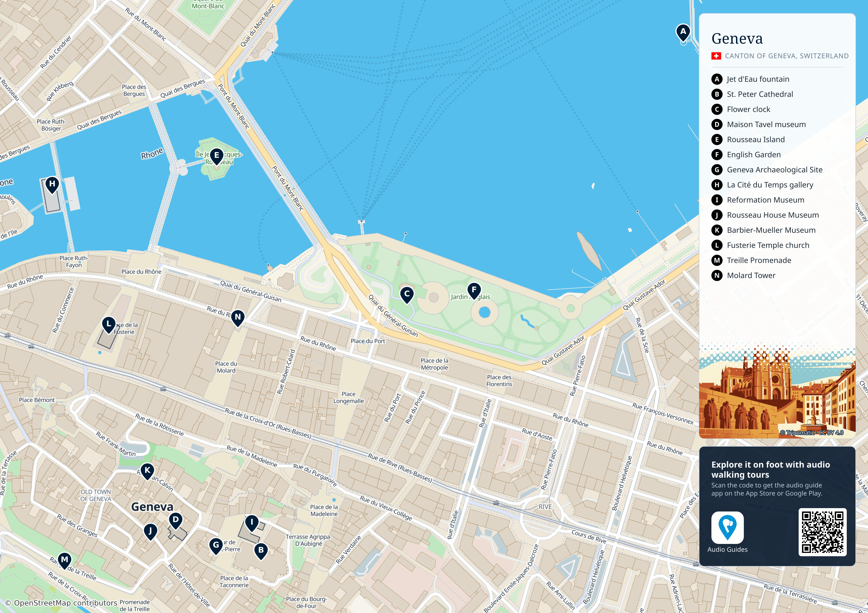Select 'Flower clock' in legend
The image size is (868, 613).
point(749,109)
